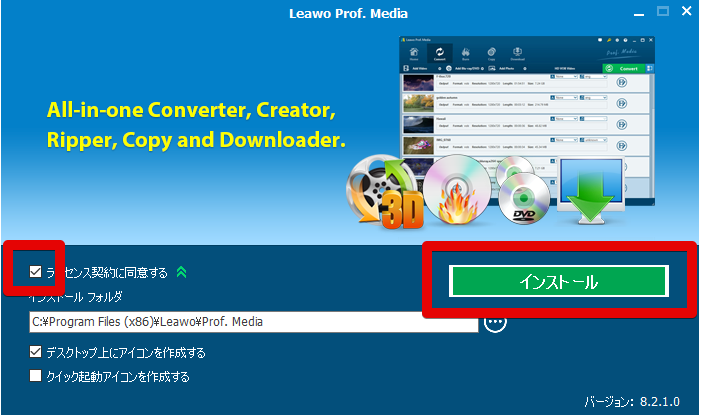Click the Leawo Prof. Media title text
The height and width of the screenshot is (415, 702).
pos(348,13)
